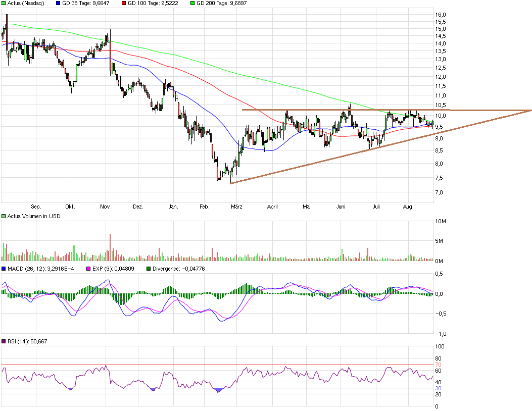532x411 pixels.
Task: Toggle the MACD indicator display
Action: [4, 269]
